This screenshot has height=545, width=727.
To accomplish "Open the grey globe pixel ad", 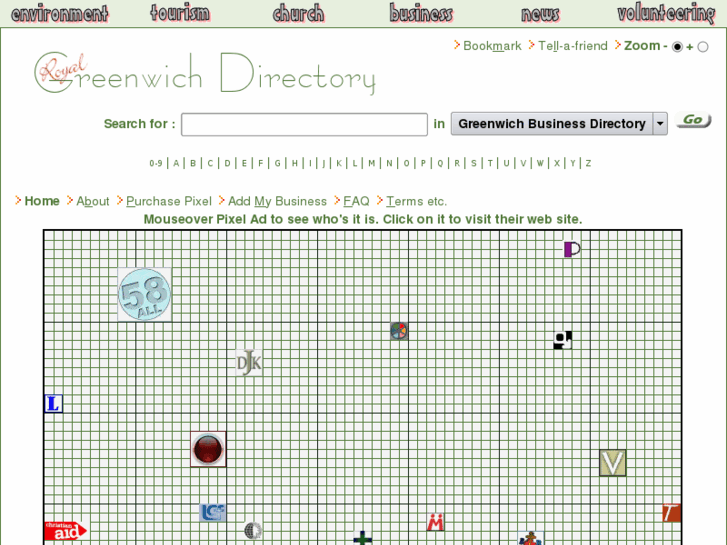I will coord(253,530).
